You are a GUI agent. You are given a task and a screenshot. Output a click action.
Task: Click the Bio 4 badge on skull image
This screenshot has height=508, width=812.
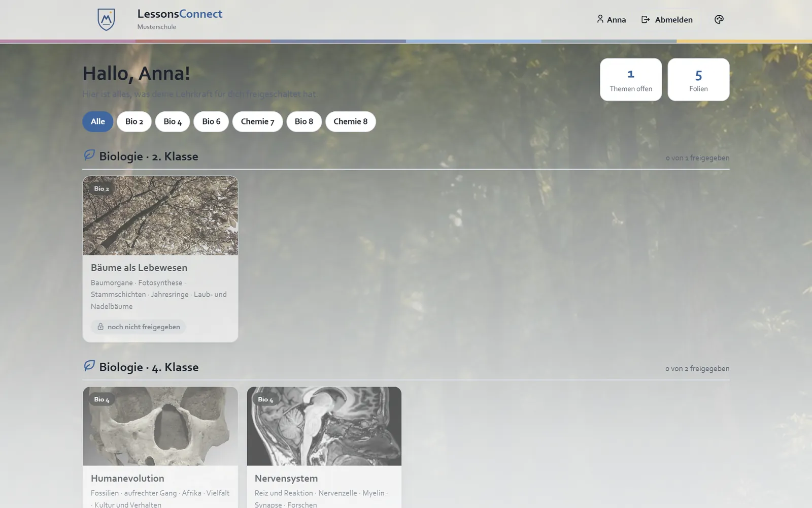coord(101,399)
